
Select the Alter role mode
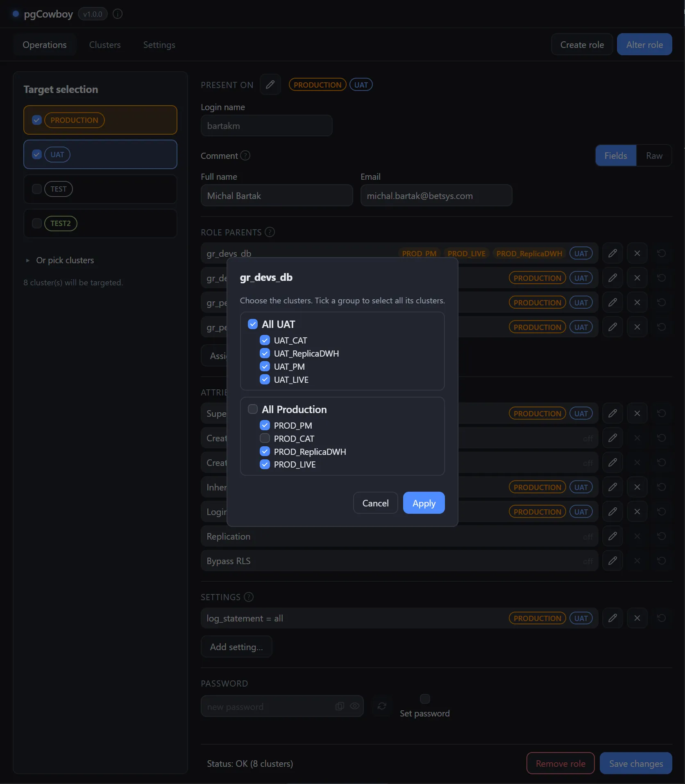click(x=644, y=45)
